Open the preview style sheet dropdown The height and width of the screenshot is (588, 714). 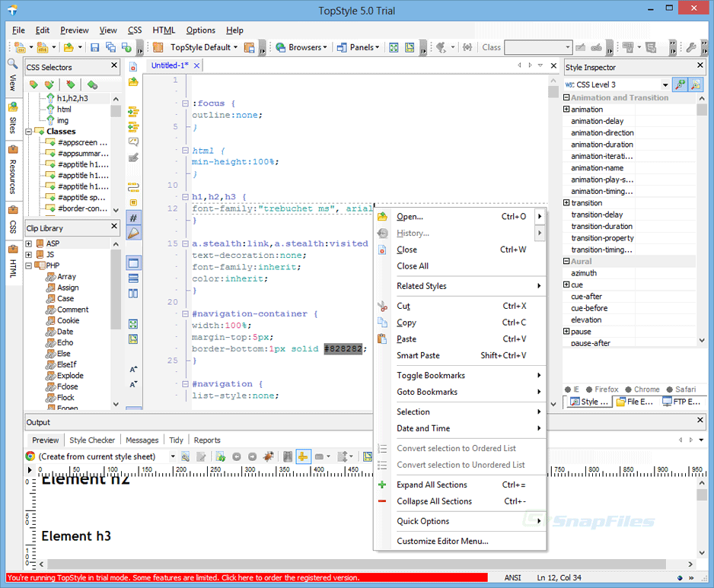173,456
